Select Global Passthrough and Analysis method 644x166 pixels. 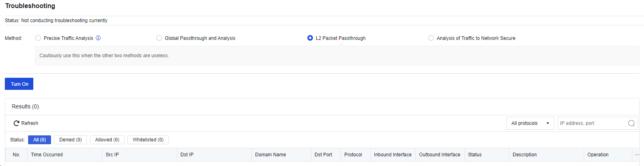(159, 38)
